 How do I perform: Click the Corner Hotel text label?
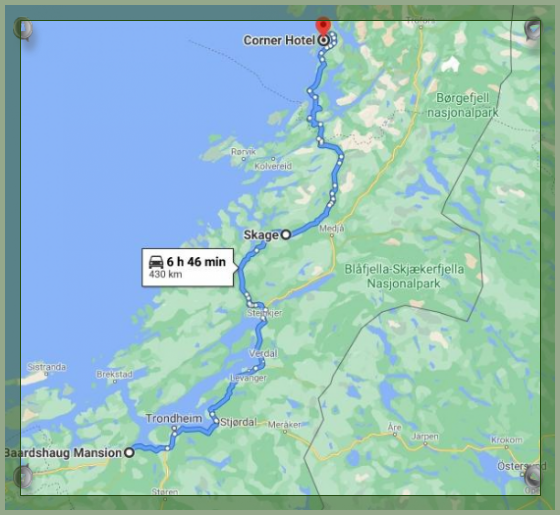[x=279, y=40]
